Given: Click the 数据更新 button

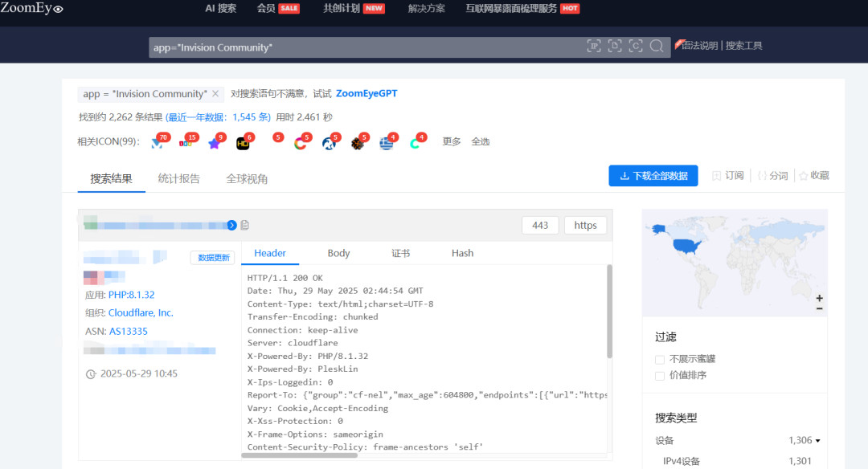Looking at the screenshot, I should (x=213, y=258).
